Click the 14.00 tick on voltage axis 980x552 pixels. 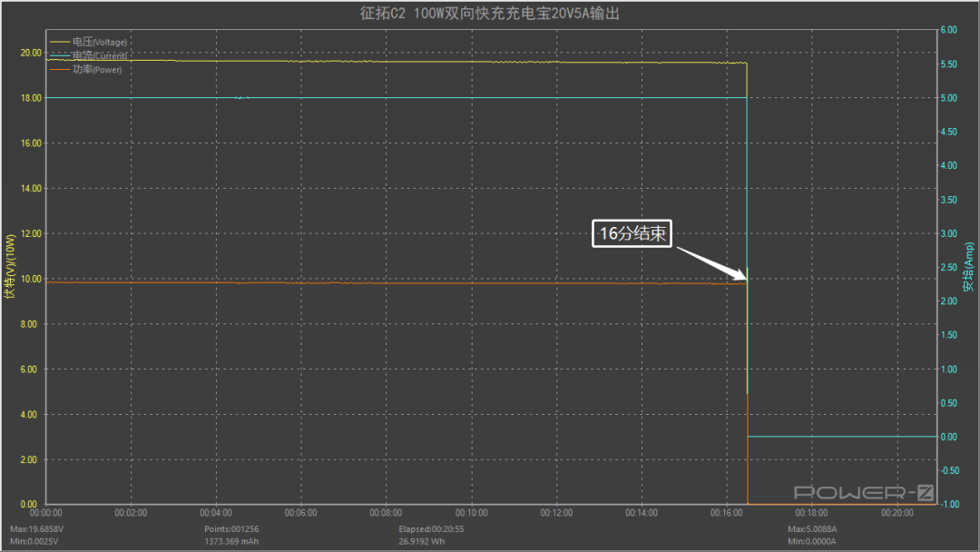[31, 188]
